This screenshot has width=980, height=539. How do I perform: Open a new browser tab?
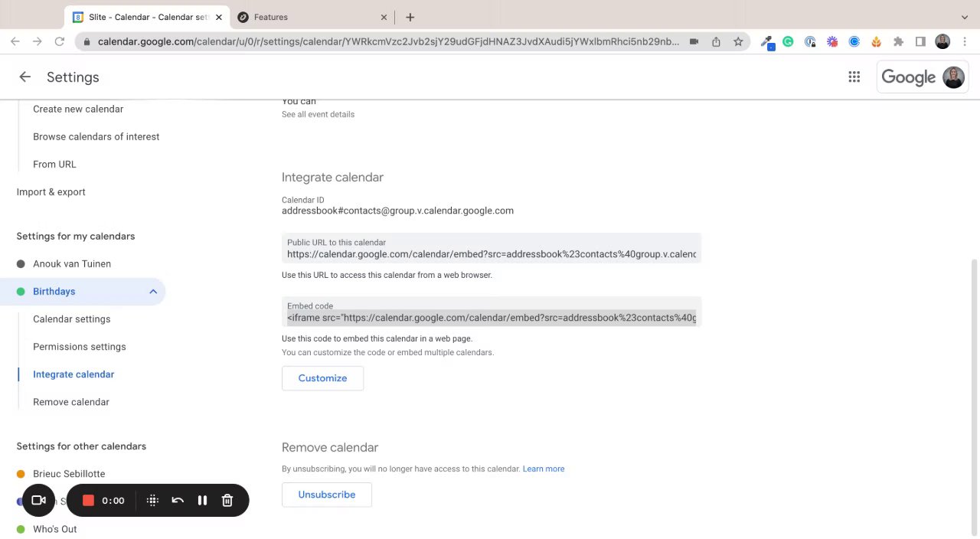pyautogui.click(x=410, y=17)
